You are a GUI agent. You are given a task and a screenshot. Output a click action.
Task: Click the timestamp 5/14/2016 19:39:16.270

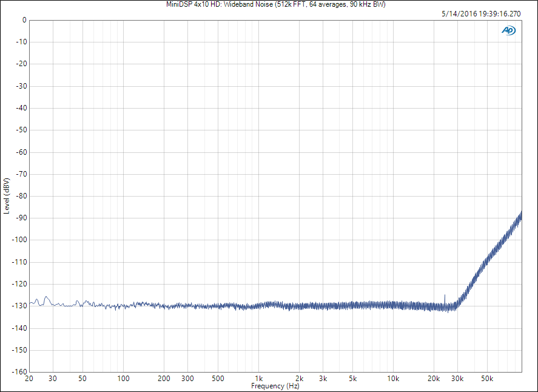(481, 14)
